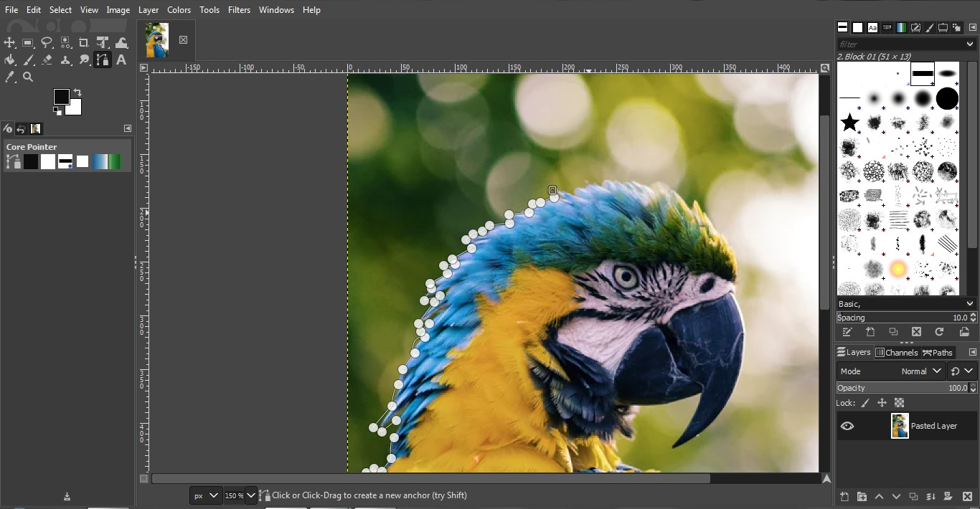
Task: Change the units dropdown from px
Action: click(x=206, y=495)
